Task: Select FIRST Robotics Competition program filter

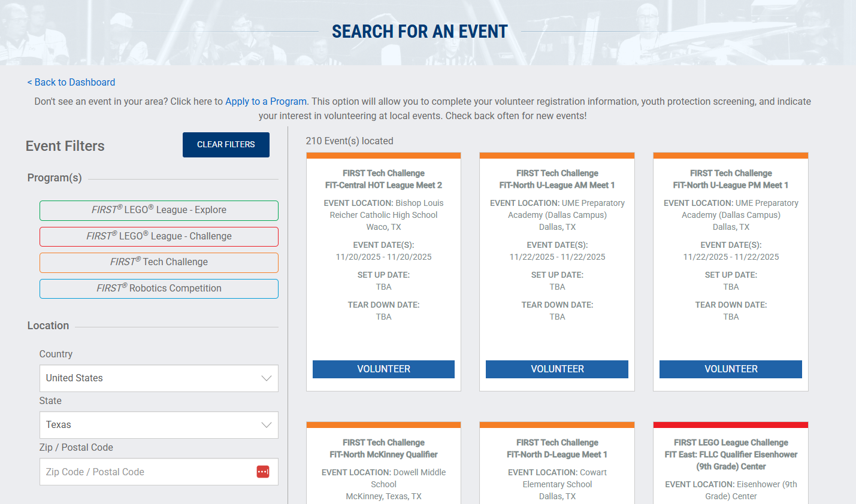Action: (159, 289)
